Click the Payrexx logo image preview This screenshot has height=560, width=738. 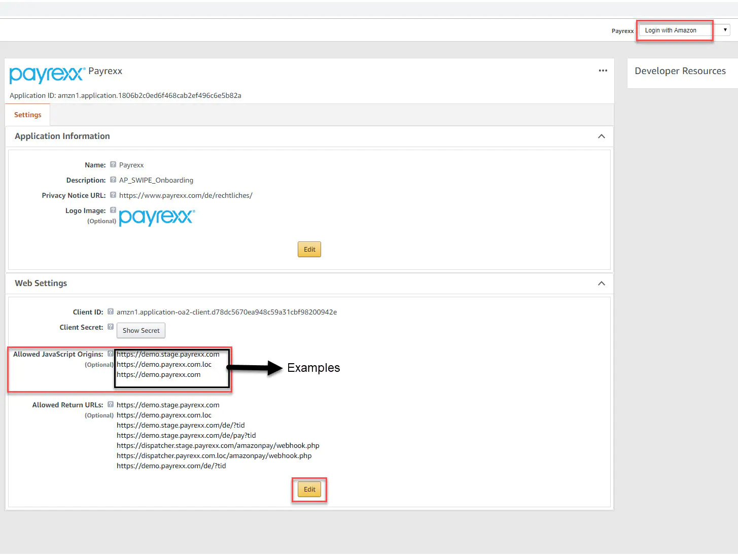[x=157, y=217]
